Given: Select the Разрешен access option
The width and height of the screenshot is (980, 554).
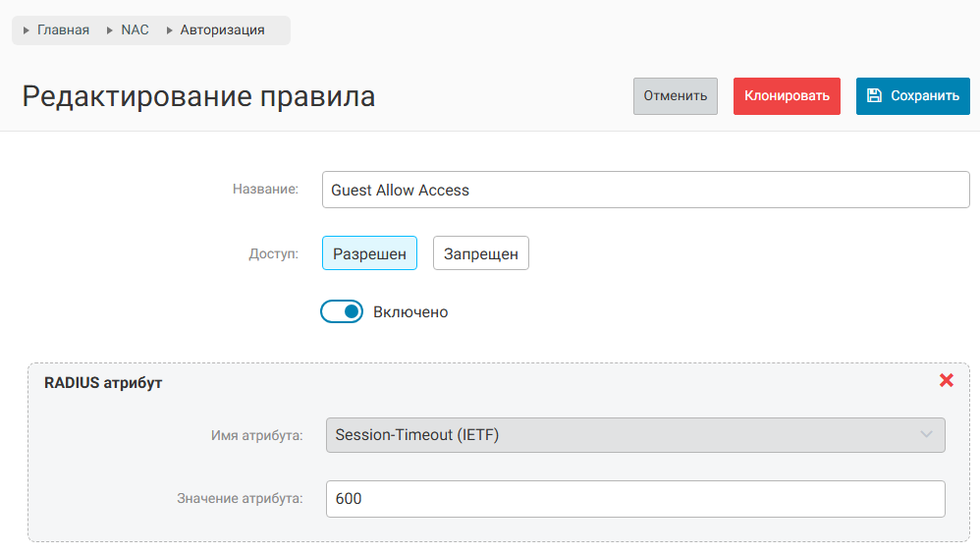Looking at the screenshot, I should [x=369, y=253].
